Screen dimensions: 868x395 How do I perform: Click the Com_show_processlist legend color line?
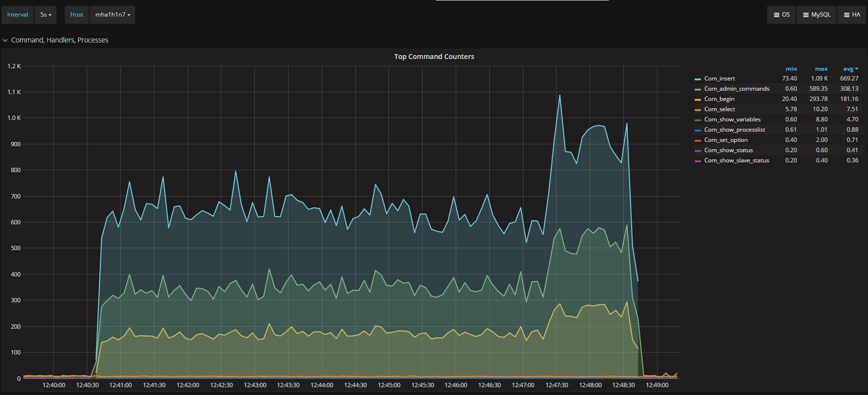698,130
